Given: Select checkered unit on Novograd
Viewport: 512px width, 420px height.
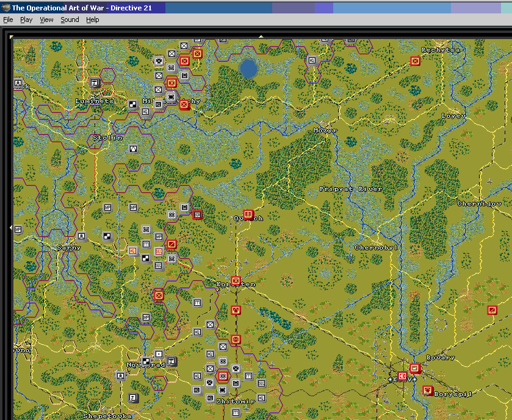Looking at the screenshot, I should 146,361.
